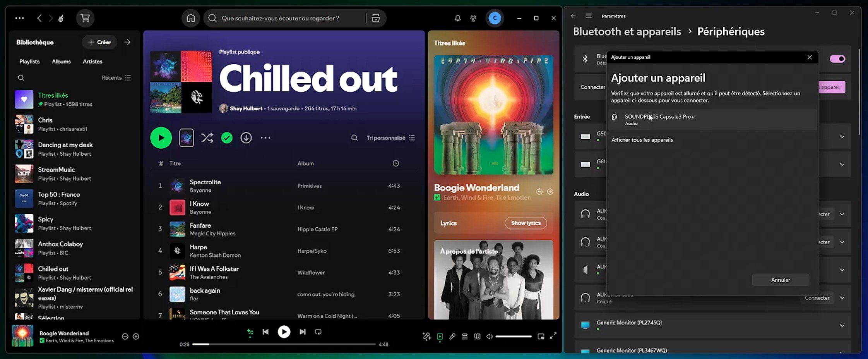
Task: Enter full screen mode in Spotify
Action: [x=553, y=335]
